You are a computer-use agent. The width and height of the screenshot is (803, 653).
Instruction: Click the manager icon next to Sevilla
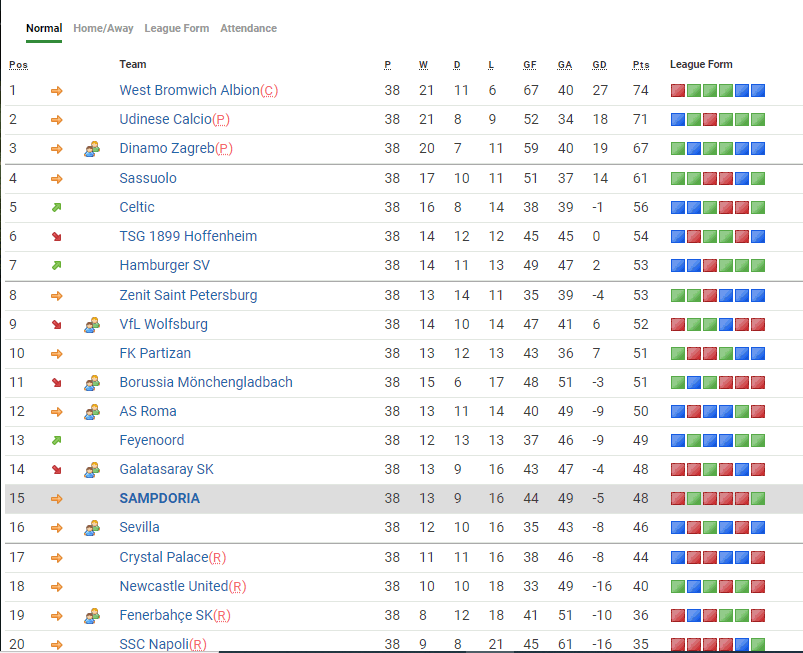[92, 527]
